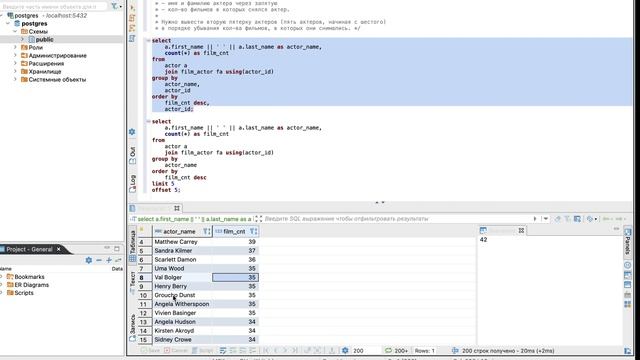The image size is (640, 360).
Task: Click the save filter settings icon
Action: tap(577, 219)
